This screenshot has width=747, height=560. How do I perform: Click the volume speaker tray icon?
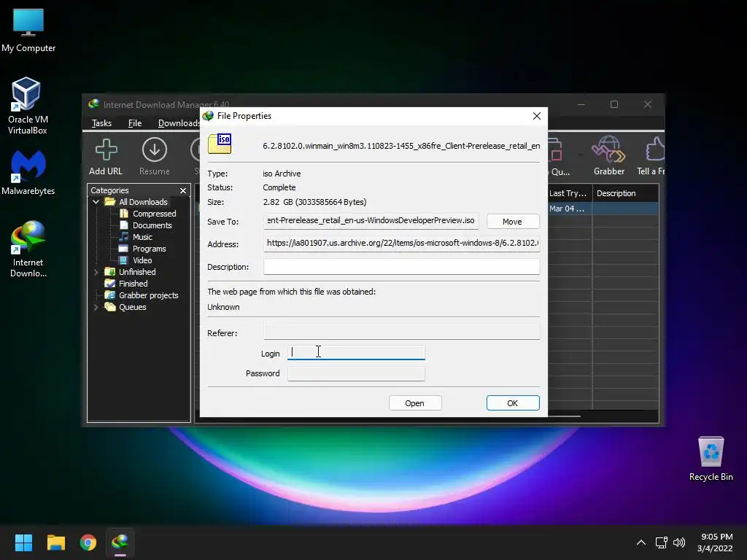pos(679,542)
